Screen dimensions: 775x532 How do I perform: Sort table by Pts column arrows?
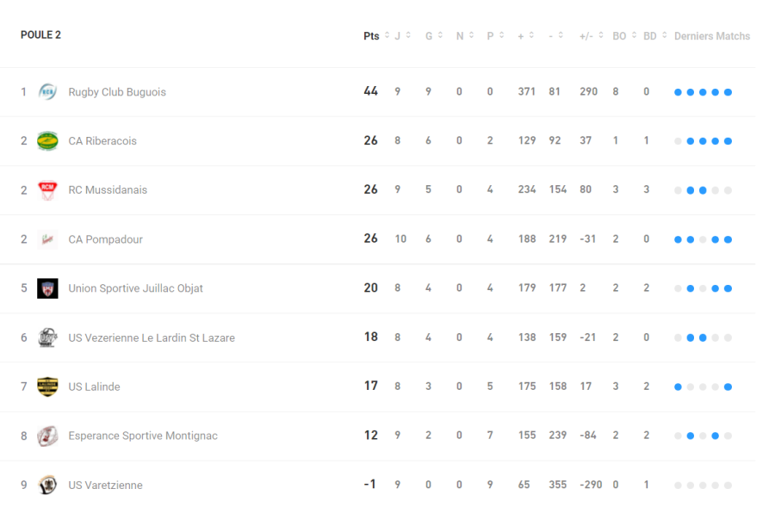point(387,36)
